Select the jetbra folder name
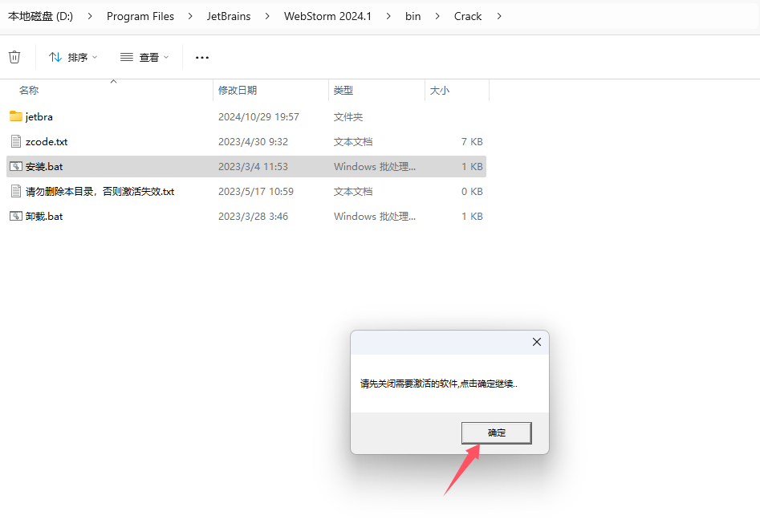 [x=39, y=117]
